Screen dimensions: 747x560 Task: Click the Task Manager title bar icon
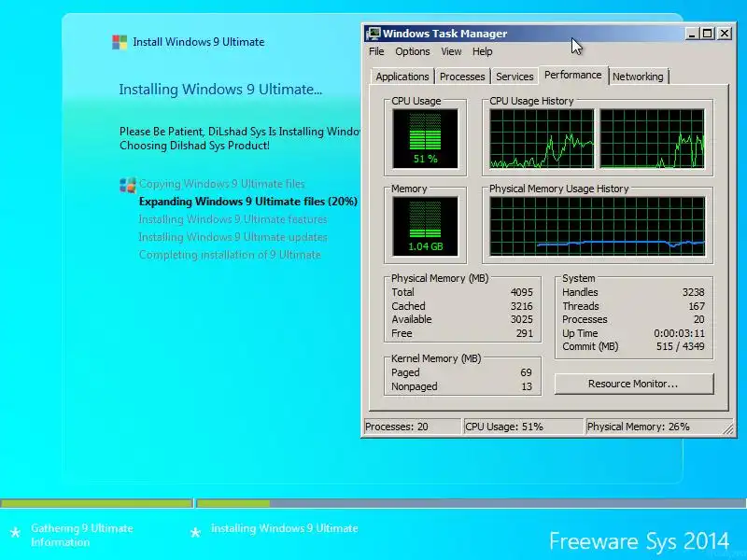click(373, 34)
